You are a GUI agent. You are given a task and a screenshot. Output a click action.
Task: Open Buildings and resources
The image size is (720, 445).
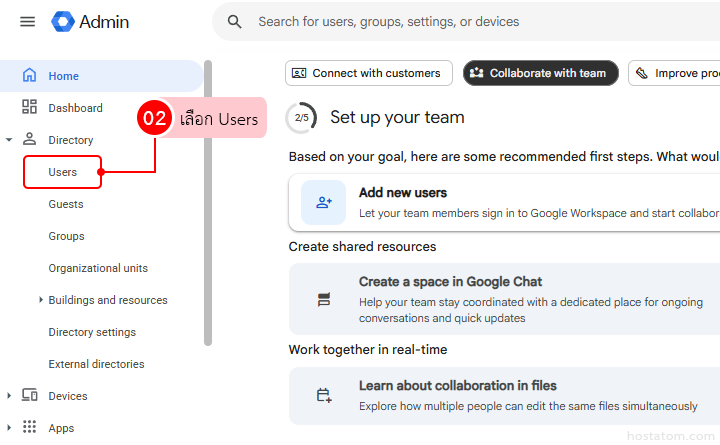108,300
